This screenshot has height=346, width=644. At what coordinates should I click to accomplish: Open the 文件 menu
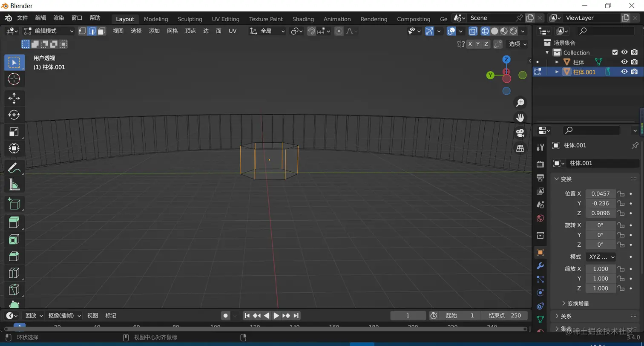pyautogui.click(x=22, y=18)
